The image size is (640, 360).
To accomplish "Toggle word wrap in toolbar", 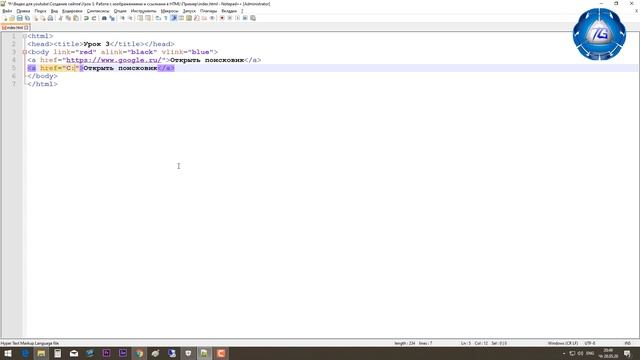I will [x=158, y=18].
